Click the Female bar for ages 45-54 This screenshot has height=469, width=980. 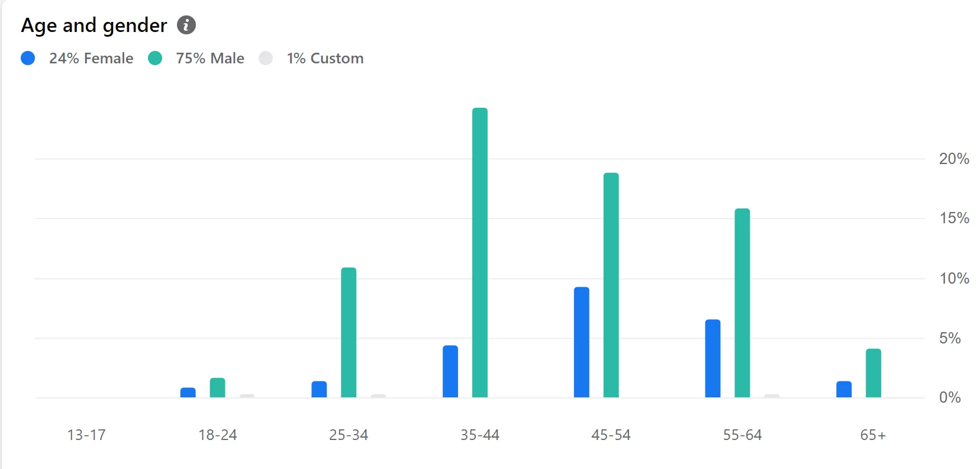click(x=582, y=342)
